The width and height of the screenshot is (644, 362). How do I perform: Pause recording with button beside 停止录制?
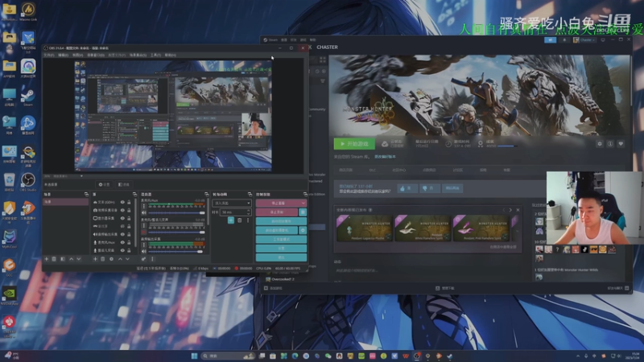click(x=303, y=212)
